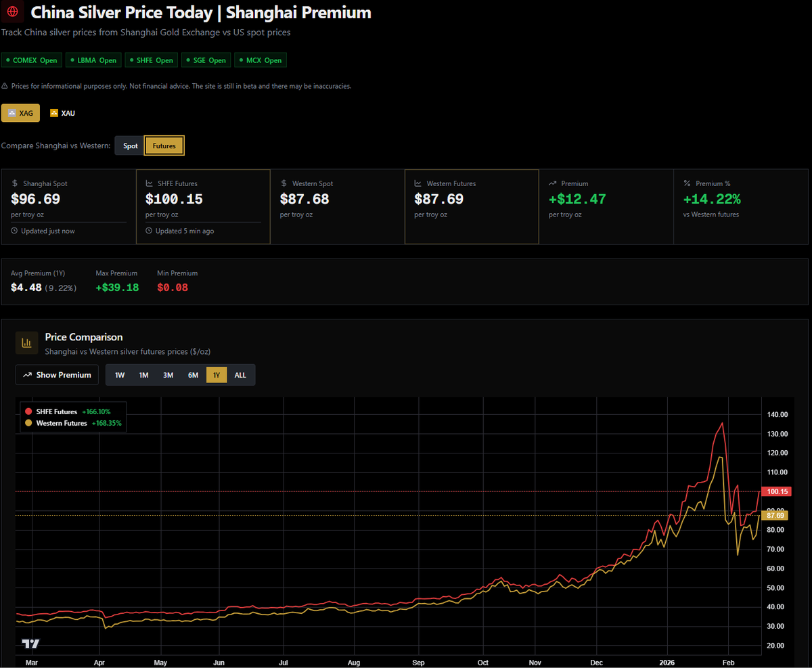812x668 pixels.
Task: Set chart range to 1M
Action: (144, 375)
